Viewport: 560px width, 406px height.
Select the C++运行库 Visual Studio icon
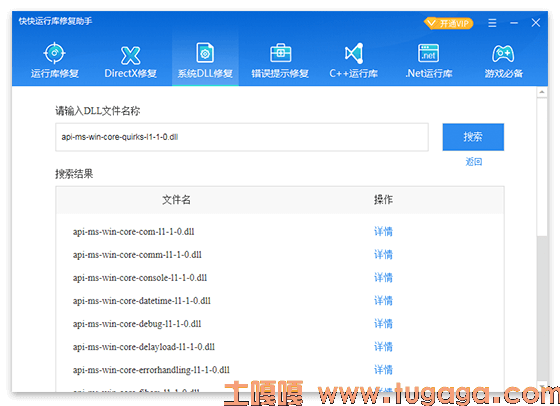coord(354,54)
